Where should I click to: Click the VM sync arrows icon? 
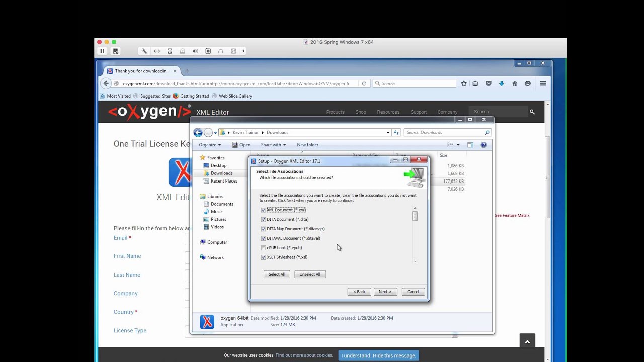[233, 51]
